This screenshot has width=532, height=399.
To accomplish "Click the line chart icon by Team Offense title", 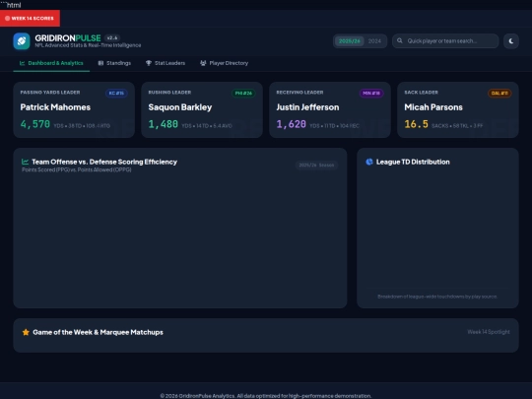I will click(x=25, y=162).
